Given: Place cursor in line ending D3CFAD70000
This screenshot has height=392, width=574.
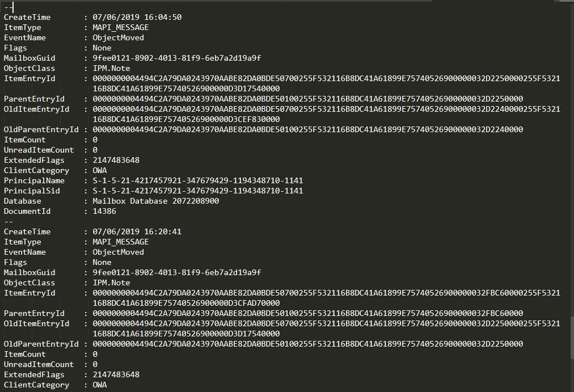Looking at the screenshot, I should click(x=186, y=303).
